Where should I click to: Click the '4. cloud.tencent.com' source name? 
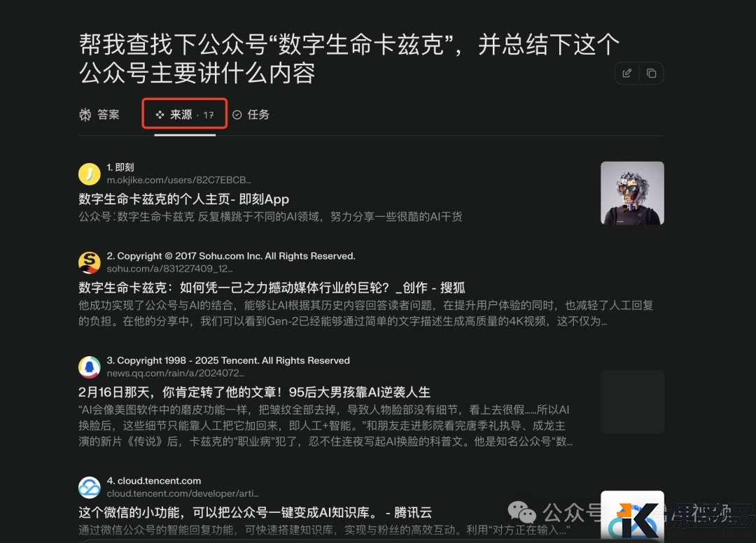[x=154, y=481]
